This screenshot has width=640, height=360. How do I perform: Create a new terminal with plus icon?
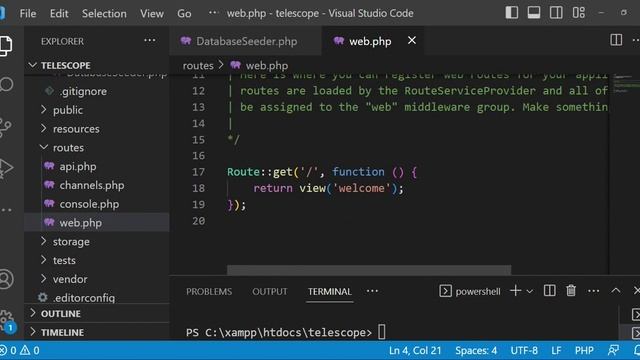pos(516,291)
